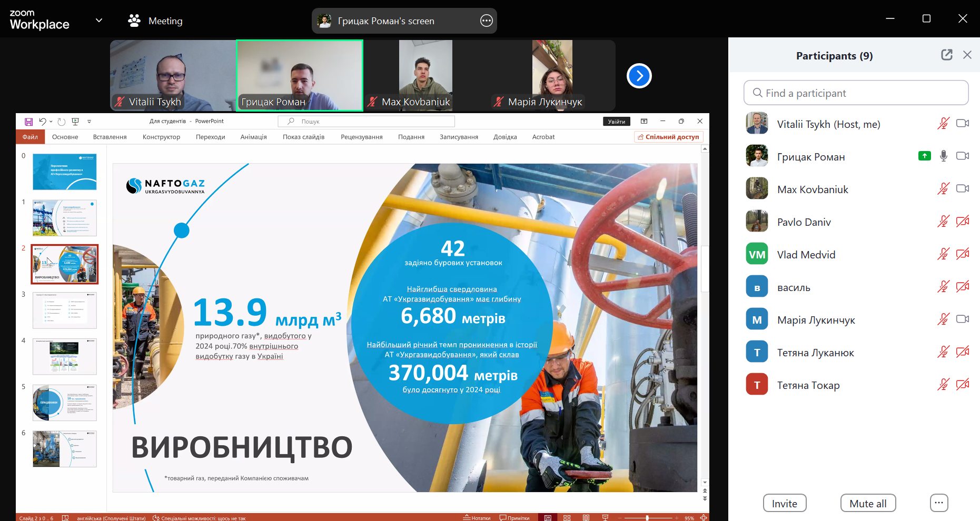Select slide 0 thumbnail

(x=65, y=172)
